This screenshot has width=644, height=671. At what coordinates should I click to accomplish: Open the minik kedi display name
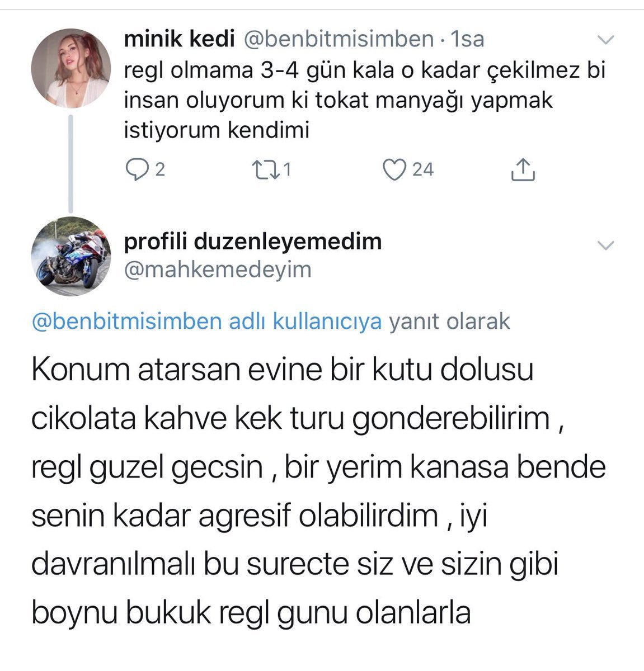pyautogui.click(x=178, y=39)
